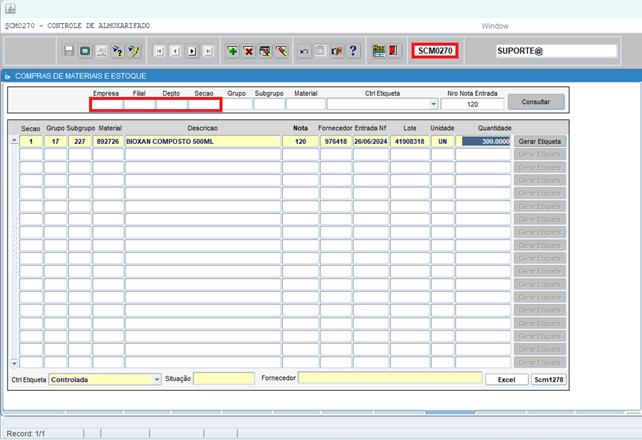
Task: Click the Record: 1/1 status text
Action: (25, 433)
